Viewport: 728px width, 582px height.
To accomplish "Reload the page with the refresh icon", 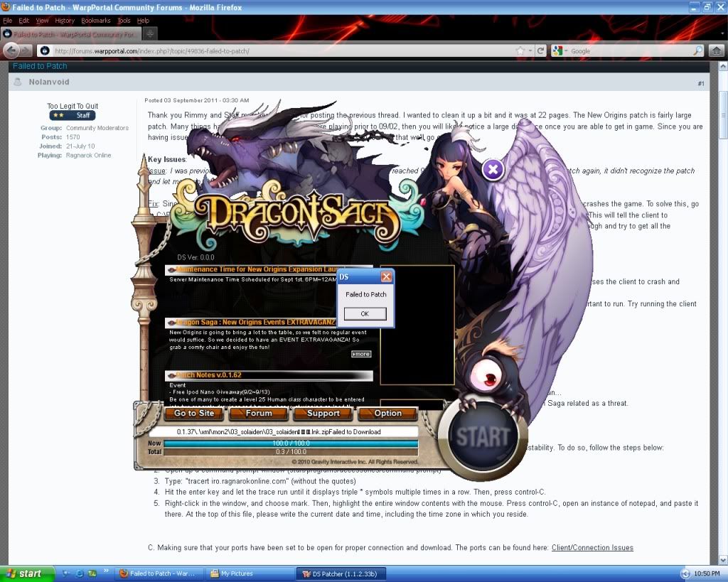I will (540, 50).
